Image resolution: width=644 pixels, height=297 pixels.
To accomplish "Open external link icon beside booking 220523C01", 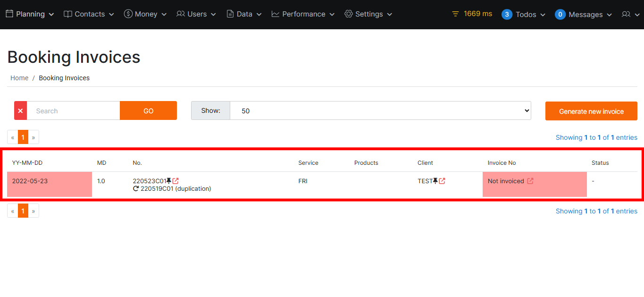I will click(x=176, y=181).
